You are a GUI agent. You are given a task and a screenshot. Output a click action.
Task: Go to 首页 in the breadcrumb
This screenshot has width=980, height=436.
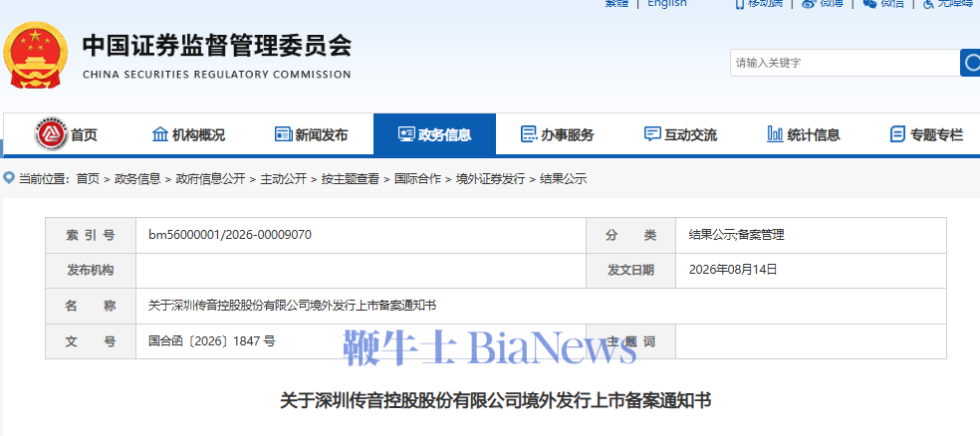(88, 179)
